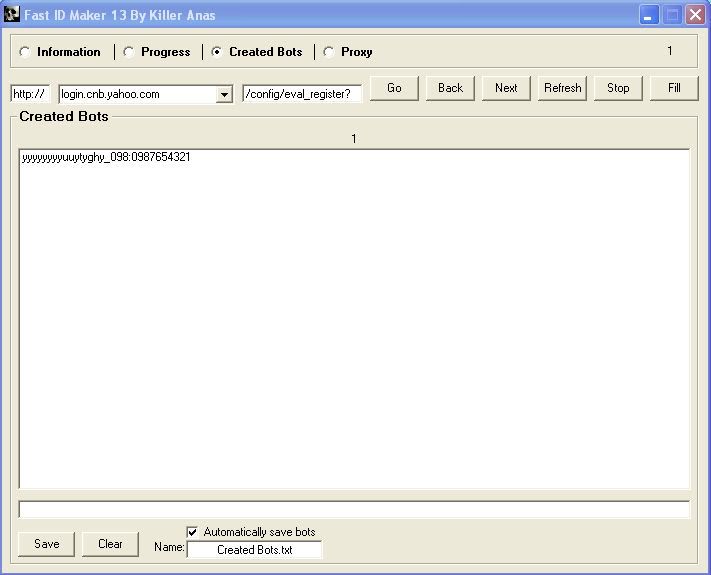
Task: Toggle the Automatically save bots checkbox
Action: [193, 532]
